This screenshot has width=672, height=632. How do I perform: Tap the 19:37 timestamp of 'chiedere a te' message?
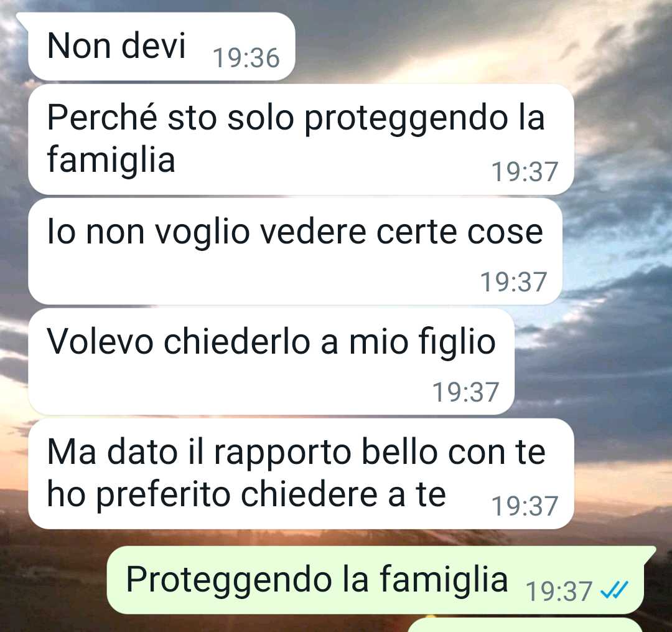click(525, 506)
